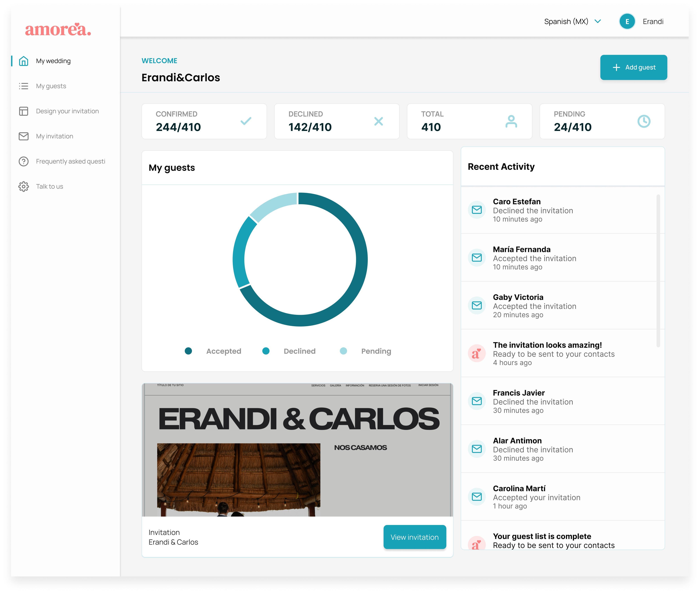Click the DECLINED 142/410 card
The height and width of the screenshot is (593, 700).
click(337, 121)
